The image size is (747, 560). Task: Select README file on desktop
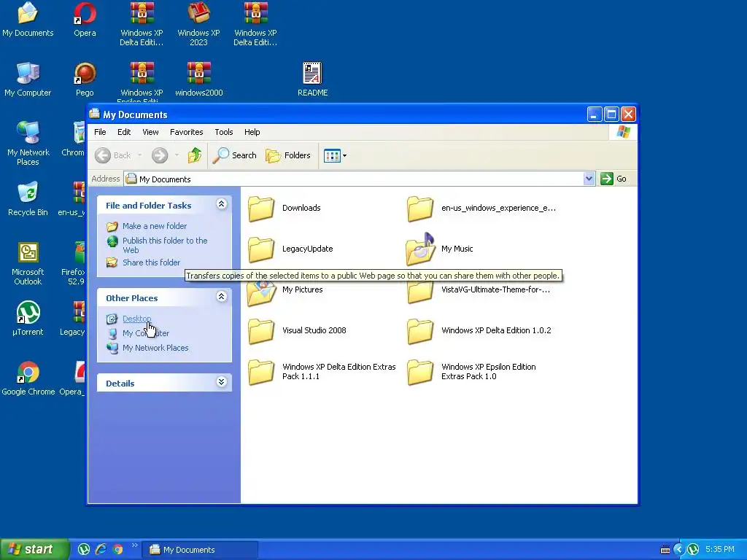312,79
